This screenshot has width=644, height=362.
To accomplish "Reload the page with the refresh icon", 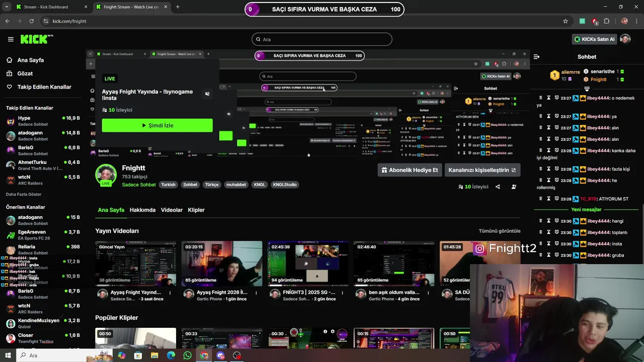I will [x=31, y=21].
